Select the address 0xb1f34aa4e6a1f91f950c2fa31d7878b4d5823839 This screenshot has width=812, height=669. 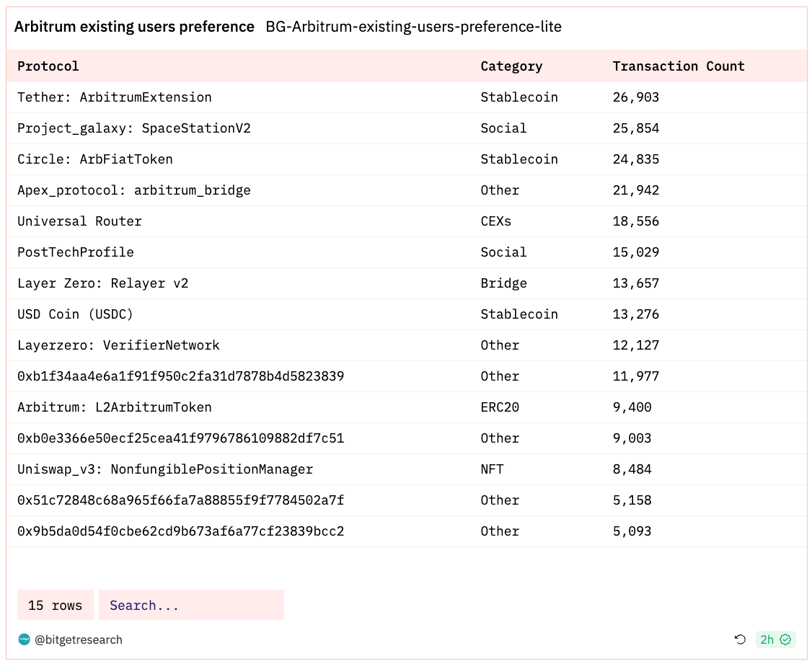(181, 376)
